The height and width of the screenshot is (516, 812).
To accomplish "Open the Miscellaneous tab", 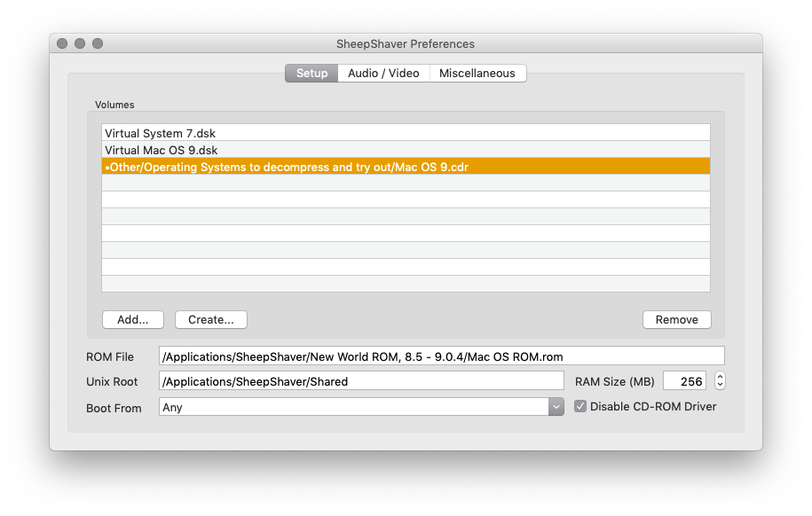I will click(477, 73).
